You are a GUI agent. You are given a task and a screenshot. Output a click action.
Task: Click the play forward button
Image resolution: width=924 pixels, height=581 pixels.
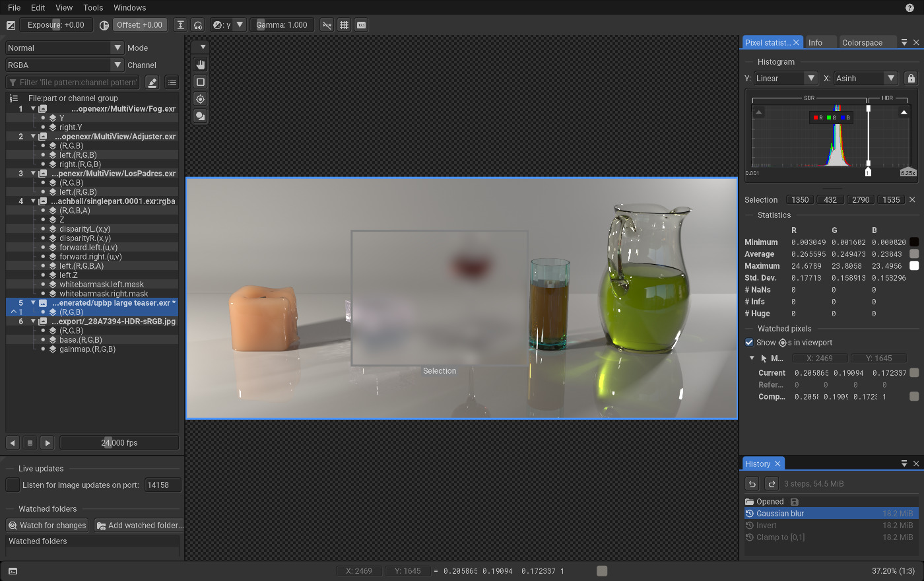(47, 443)
